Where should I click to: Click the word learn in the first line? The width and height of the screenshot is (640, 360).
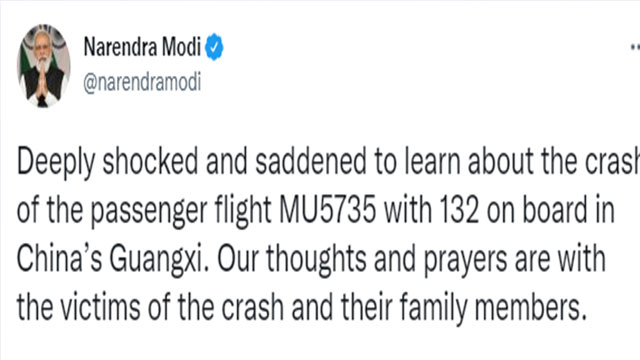pyautogui.click(x=432, y=162)
